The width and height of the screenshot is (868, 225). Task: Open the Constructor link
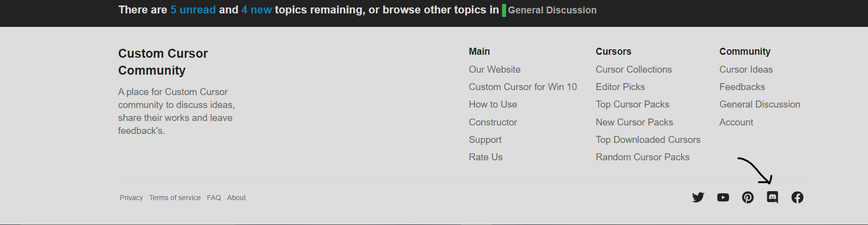(493, 122)
